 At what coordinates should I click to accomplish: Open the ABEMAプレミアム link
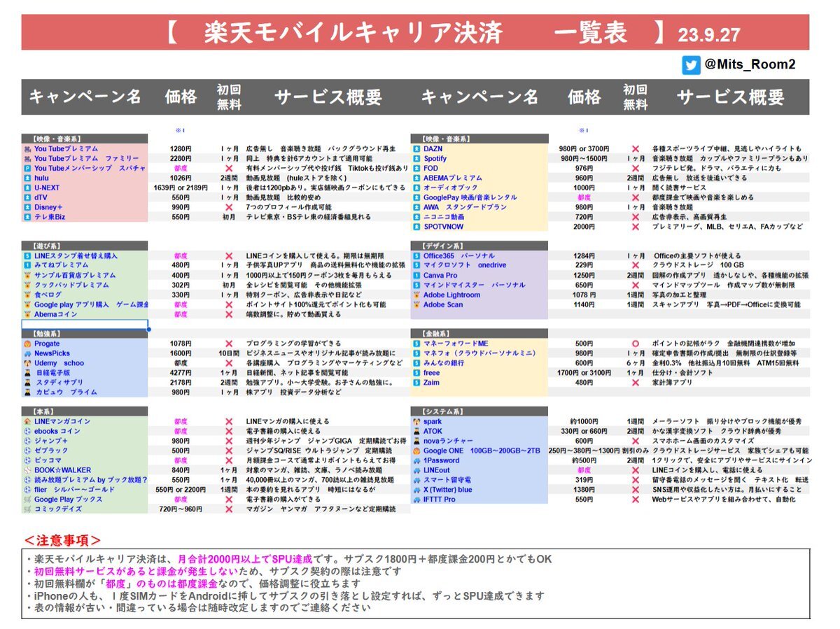(x=453, y=178)
